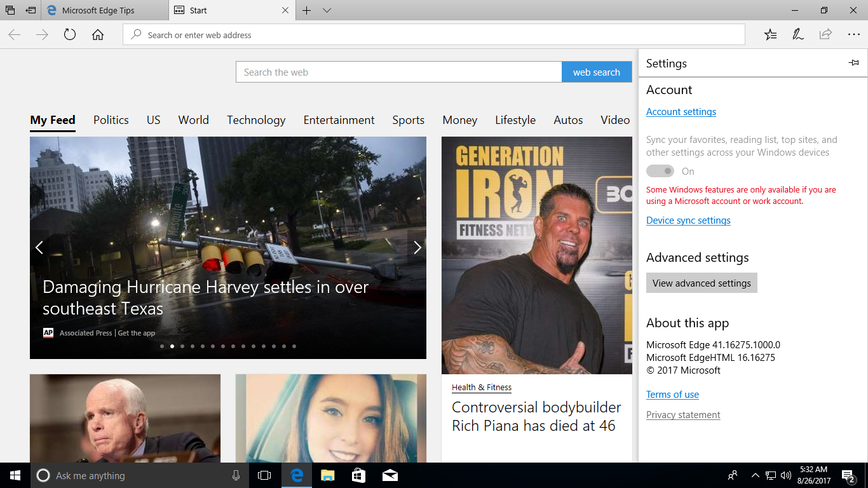Show the previous carousel story
Screen dimensions: 868x488
39,248
